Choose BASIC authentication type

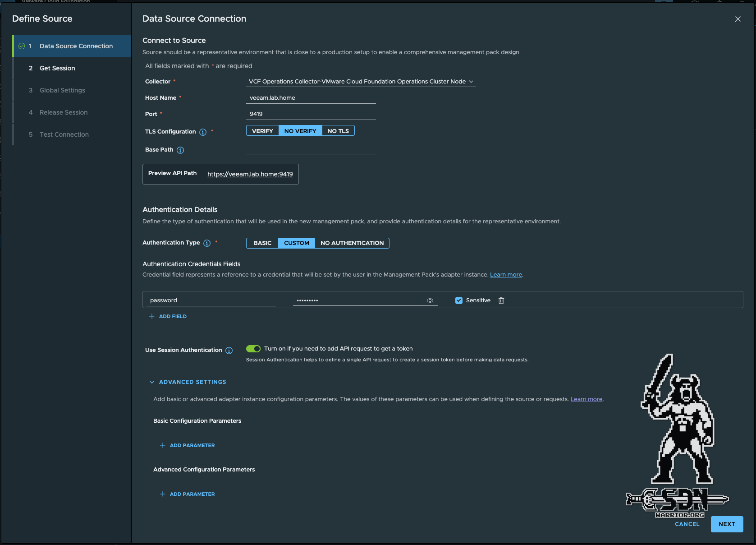click(x=262, y=243)
